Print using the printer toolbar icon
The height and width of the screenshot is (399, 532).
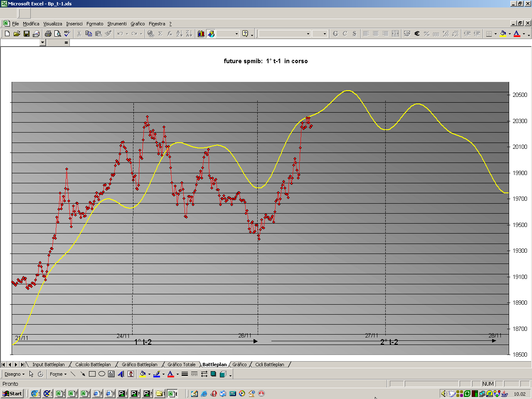coord(48,34)
